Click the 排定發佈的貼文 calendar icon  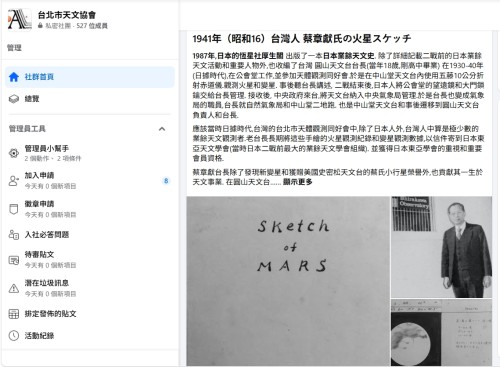14,314
